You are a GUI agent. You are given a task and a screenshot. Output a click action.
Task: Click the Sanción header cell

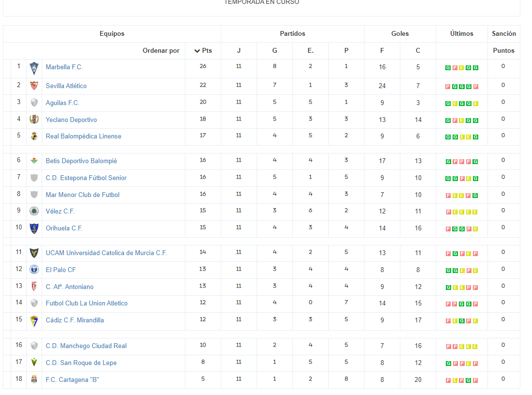pos(504,33)
